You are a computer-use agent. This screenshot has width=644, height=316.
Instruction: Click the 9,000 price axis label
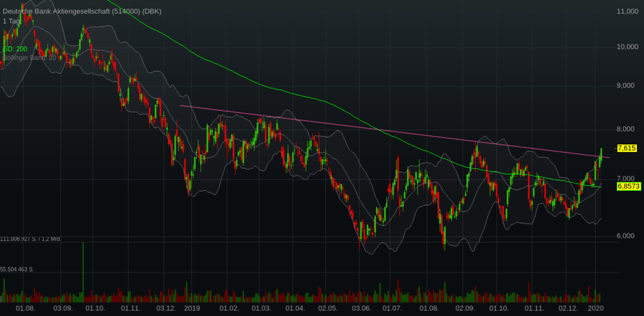click(x=625, y=86)
